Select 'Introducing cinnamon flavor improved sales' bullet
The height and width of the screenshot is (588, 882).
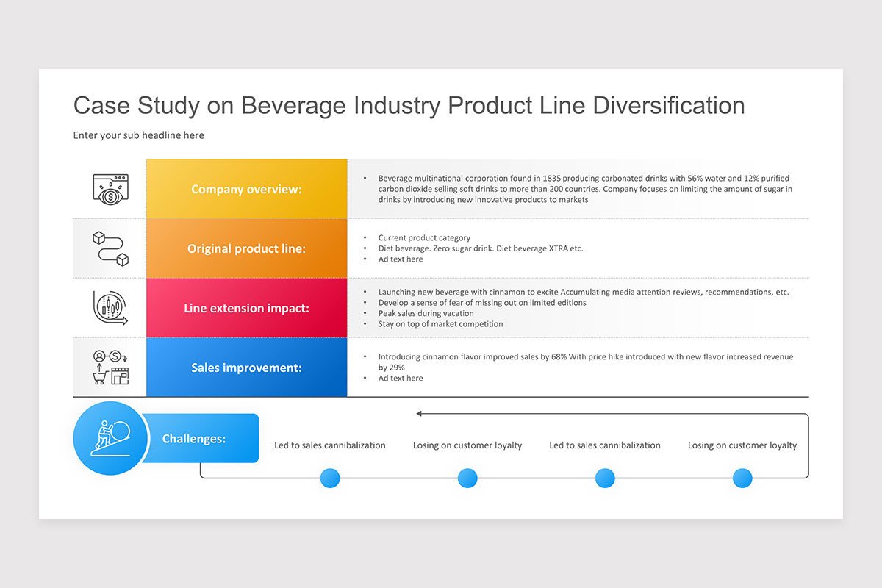pyautogui.click(x=585, y=362)
